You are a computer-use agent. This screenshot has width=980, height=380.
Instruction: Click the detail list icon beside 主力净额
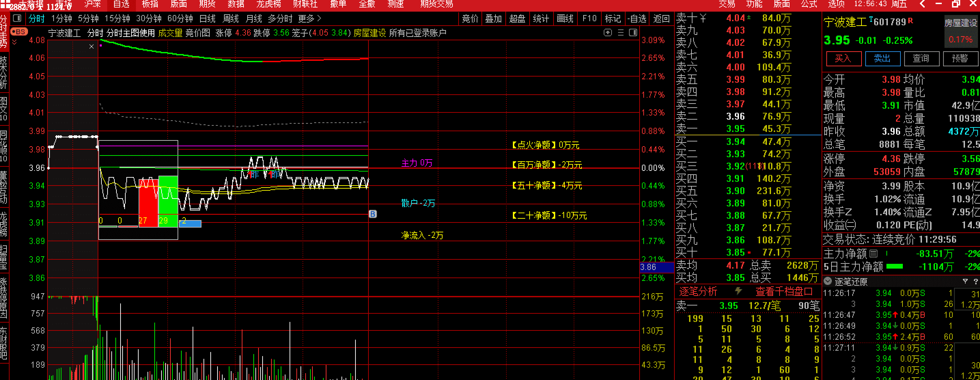pos(874,253)
